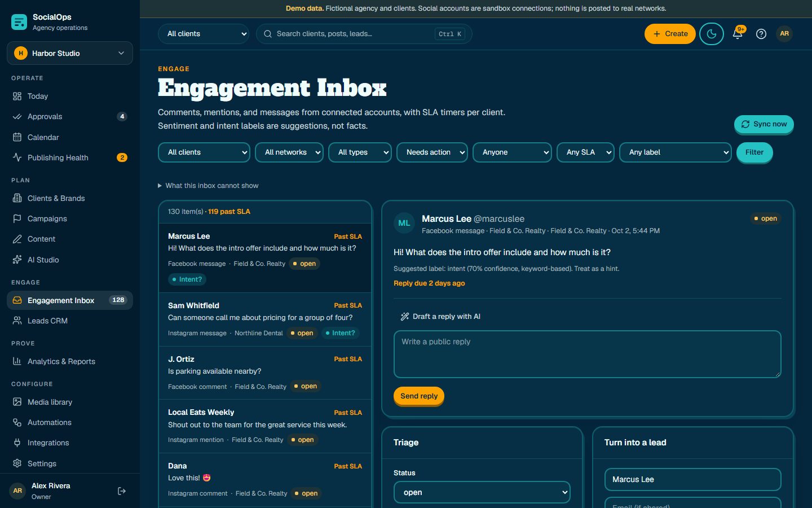Open Publishing Health in the sidebar
Screen dimensions: 812x508
click(70, 157)
